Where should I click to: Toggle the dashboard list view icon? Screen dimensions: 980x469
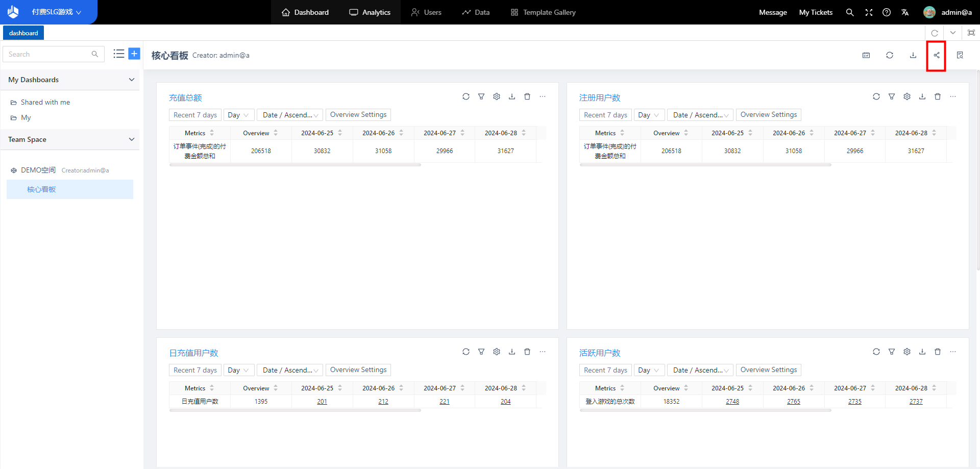118,54
